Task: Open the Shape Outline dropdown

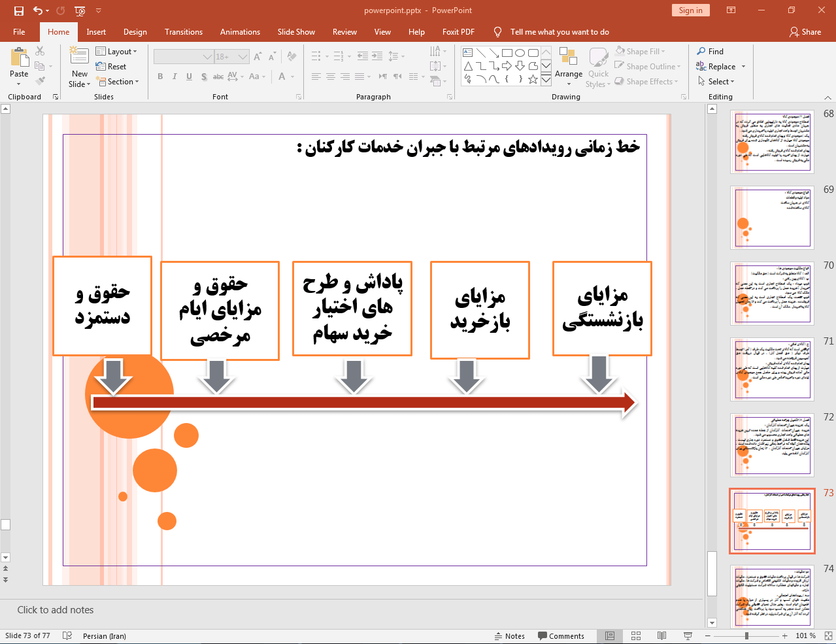Action: click(x=648, y=67)
